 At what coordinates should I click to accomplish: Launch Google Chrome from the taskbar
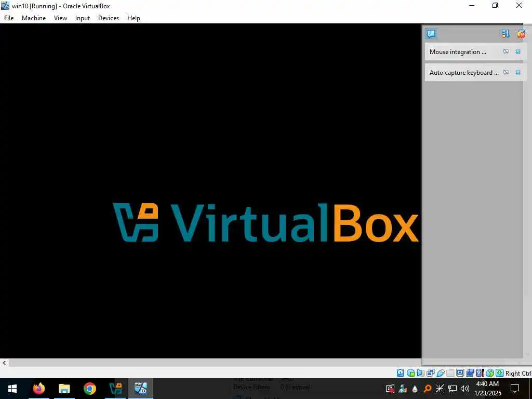[89, 389]
